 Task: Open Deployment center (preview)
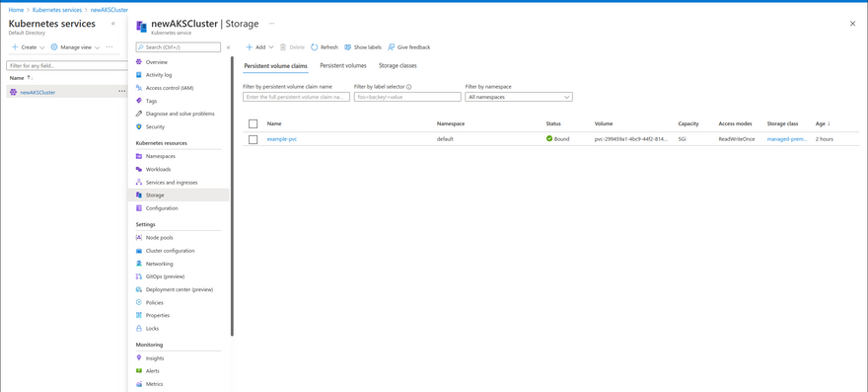[179, 289]
